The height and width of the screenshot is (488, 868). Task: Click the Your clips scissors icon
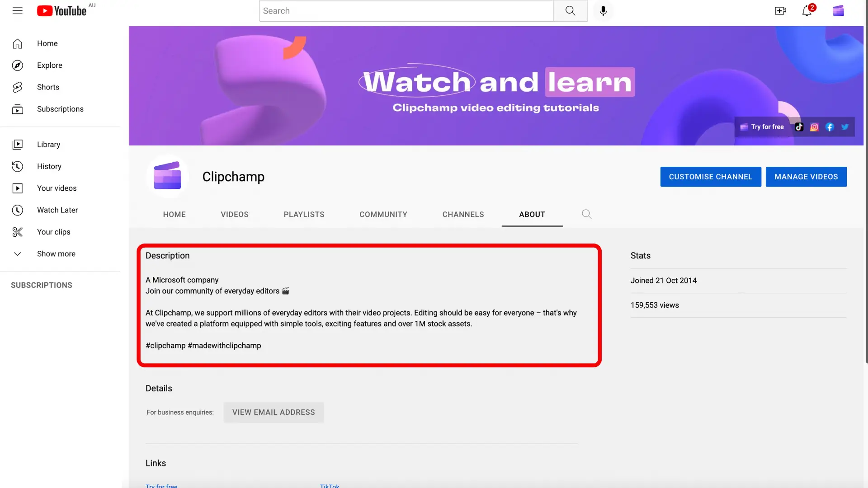click(17, 232)
